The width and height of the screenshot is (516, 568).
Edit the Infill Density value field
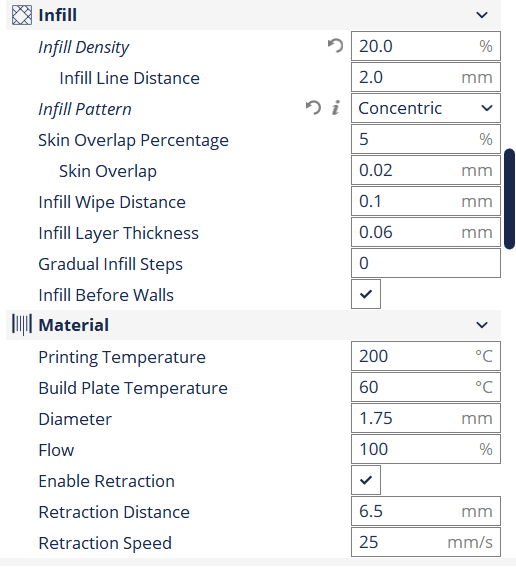426,46
